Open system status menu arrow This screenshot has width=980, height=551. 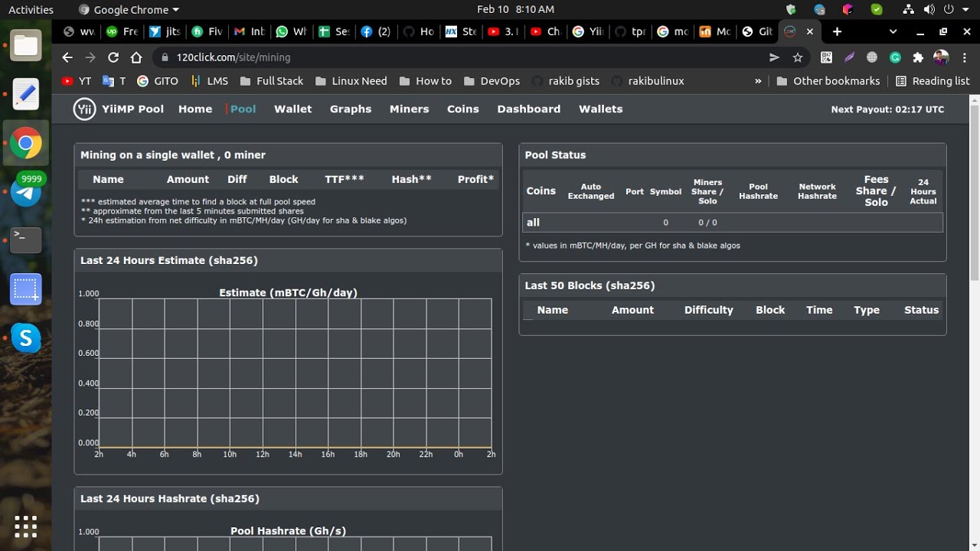tap(967, 9)
